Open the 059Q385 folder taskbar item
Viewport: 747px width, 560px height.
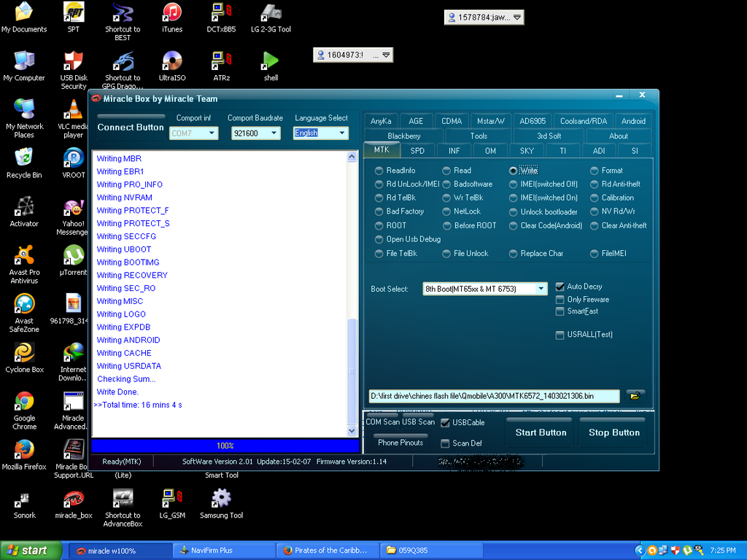tap(432, 551)
